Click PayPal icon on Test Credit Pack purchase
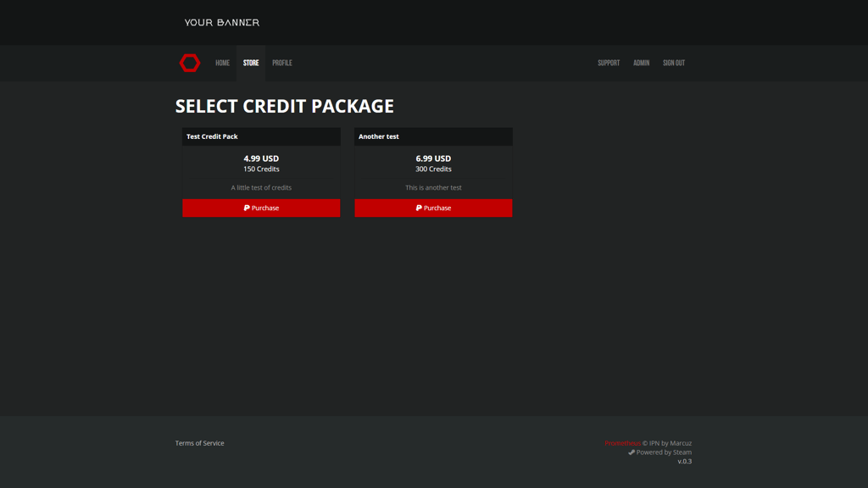Screen dimensions: 868x488 (247, 208)
